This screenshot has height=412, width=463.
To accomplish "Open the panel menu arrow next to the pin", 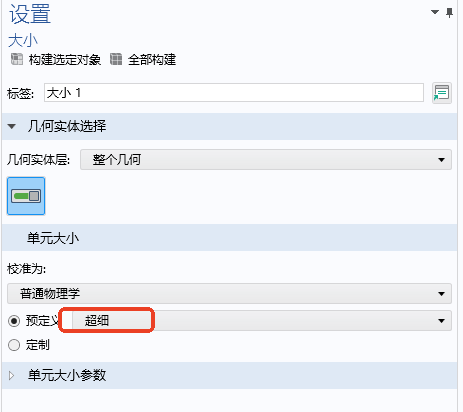I will tap(435, 12).
